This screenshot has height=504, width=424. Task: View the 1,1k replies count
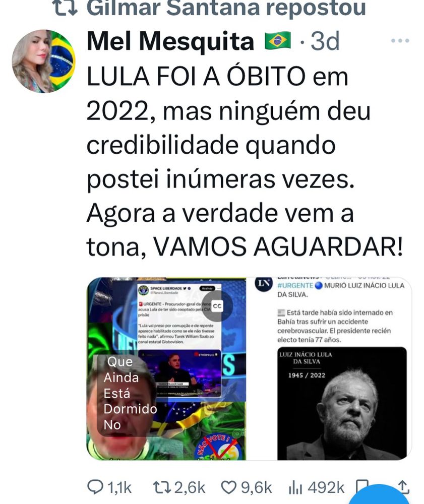pyautogui.click(x=119, y=487)
